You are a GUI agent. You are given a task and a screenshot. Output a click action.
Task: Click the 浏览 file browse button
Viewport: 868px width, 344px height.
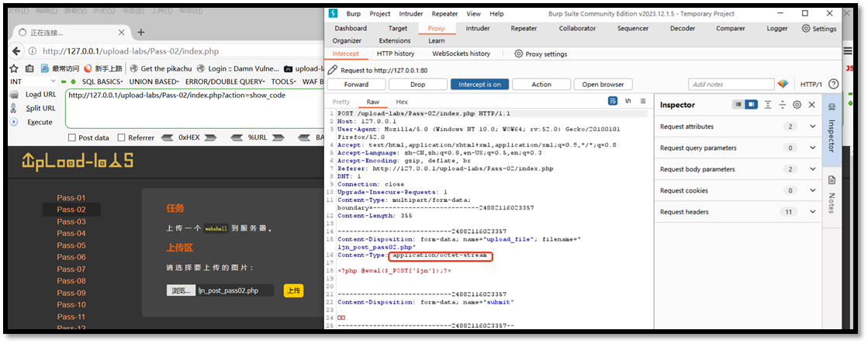coord(181,290)
